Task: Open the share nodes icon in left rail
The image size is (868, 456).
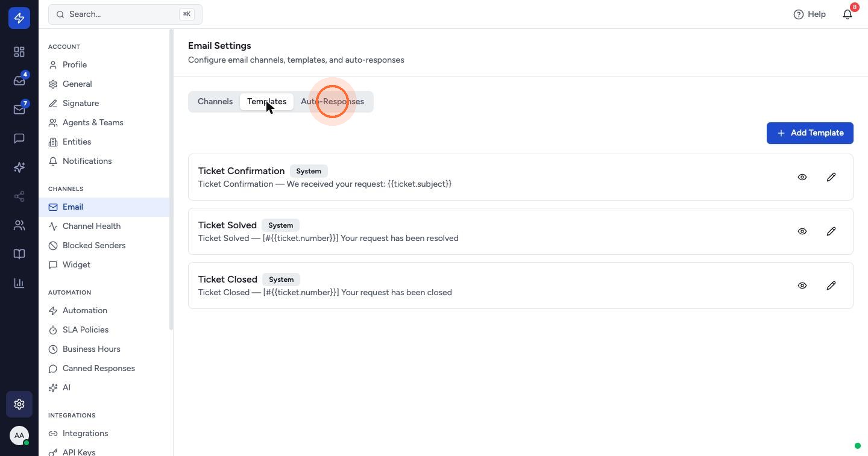Action: click(19, 196)
